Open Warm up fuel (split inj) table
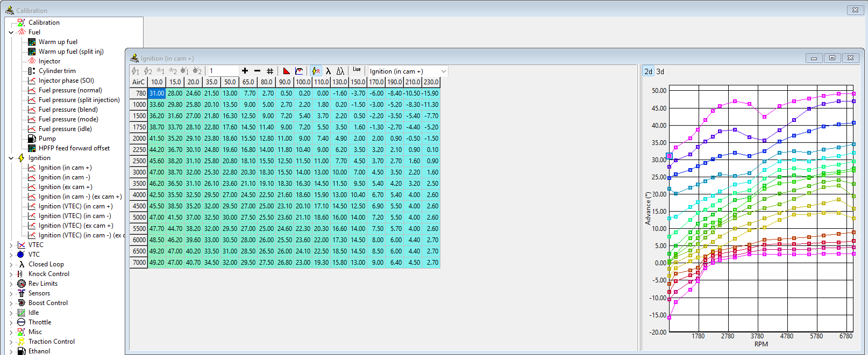 pyautogui.click(x=71, y=52)
